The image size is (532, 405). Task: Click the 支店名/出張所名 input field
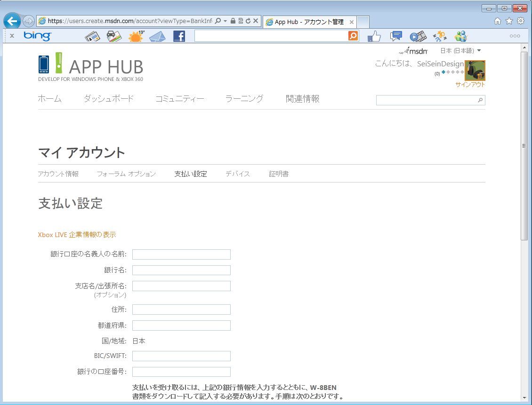coord(182,286)
